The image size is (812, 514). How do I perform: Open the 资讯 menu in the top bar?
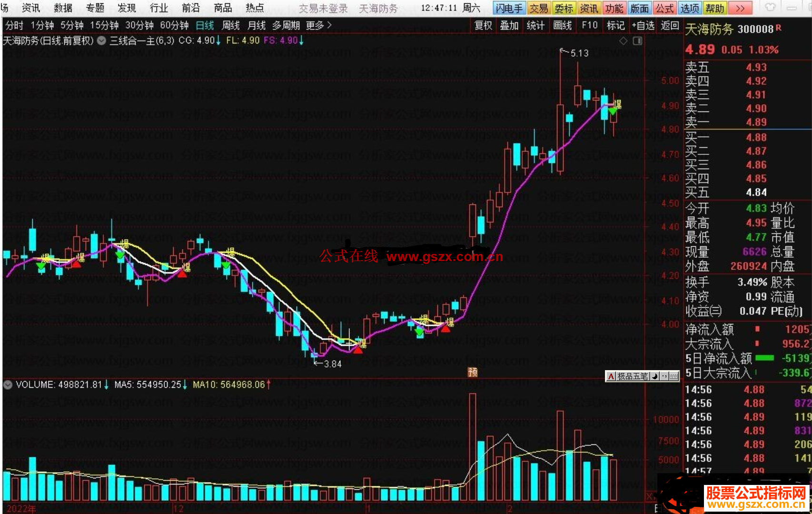[31, 8]
